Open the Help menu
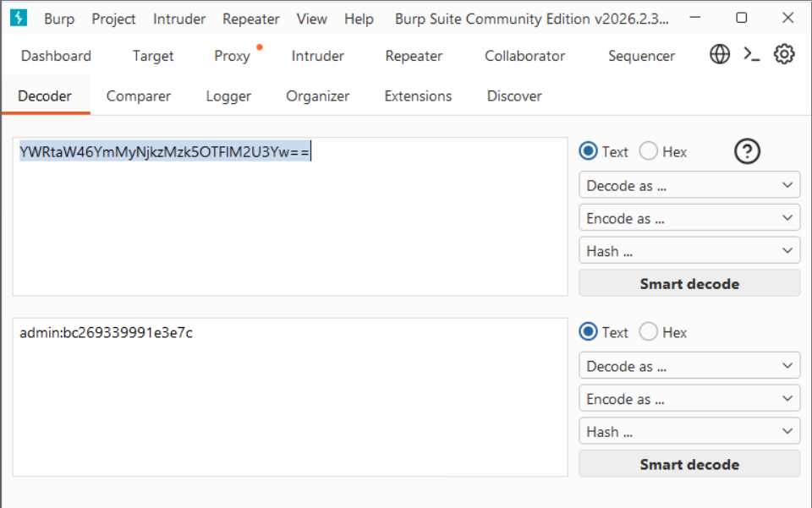 click(359, 19)
